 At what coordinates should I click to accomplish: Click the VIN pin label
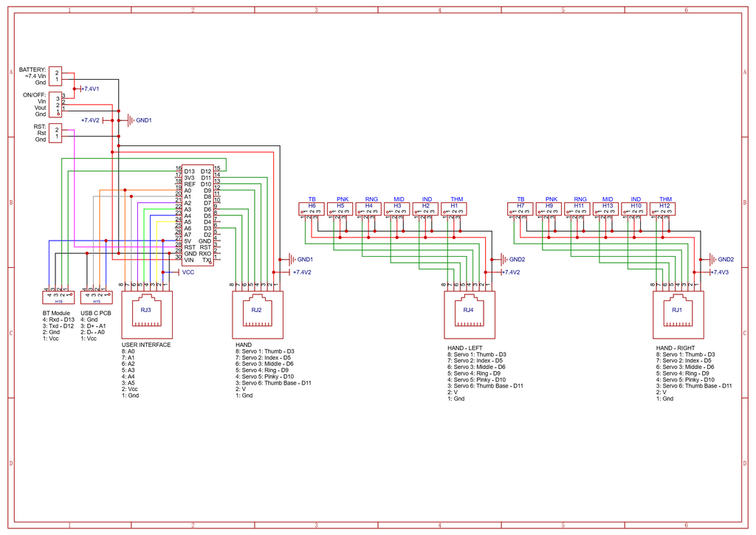click(x=188, y=260)
